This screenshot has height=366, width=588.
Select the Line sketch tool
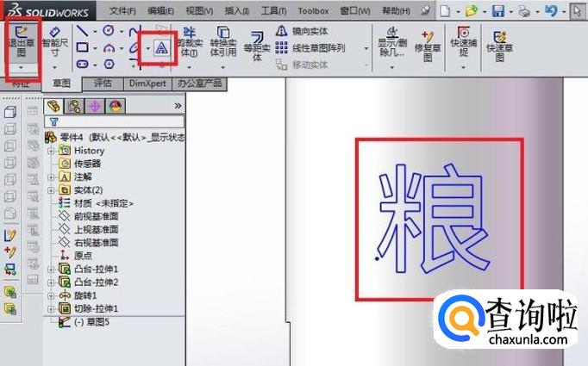[x=82, y=31]
